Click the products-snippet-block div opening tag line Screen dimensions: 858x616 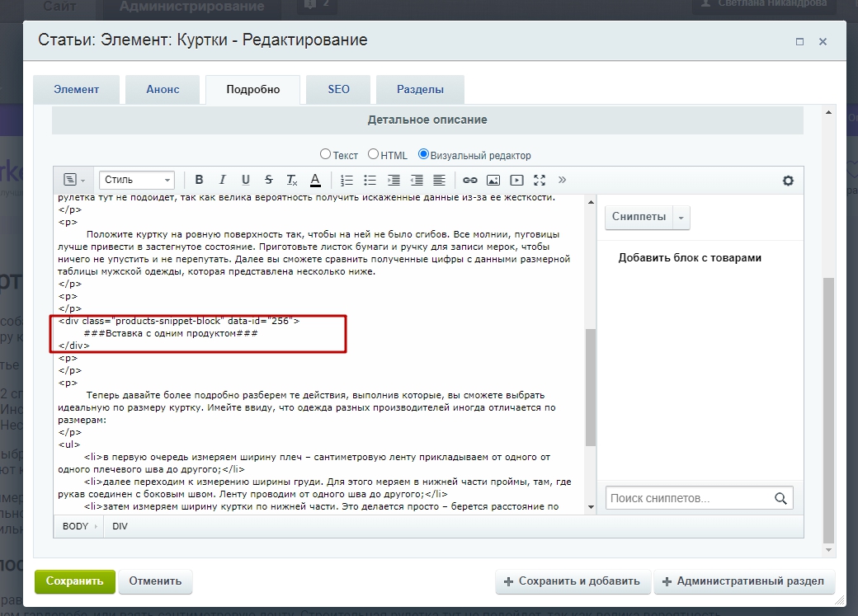179,321
